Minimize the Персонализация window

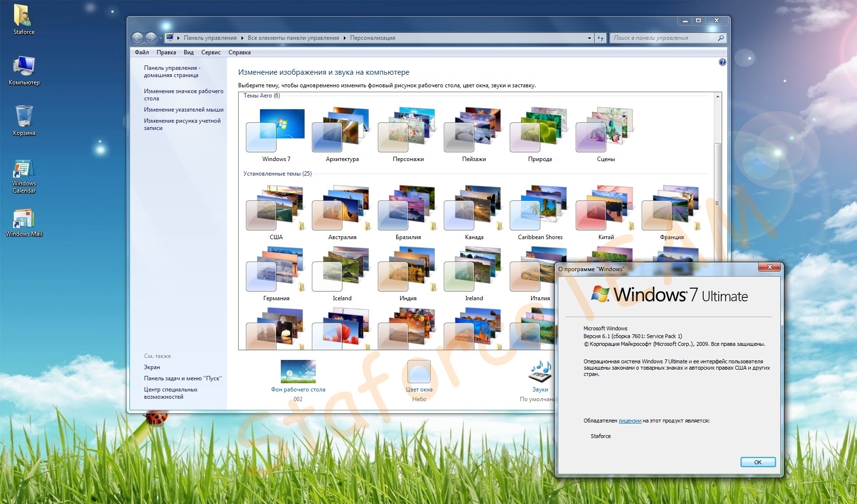pyautogui.click(x=685, y=20)
